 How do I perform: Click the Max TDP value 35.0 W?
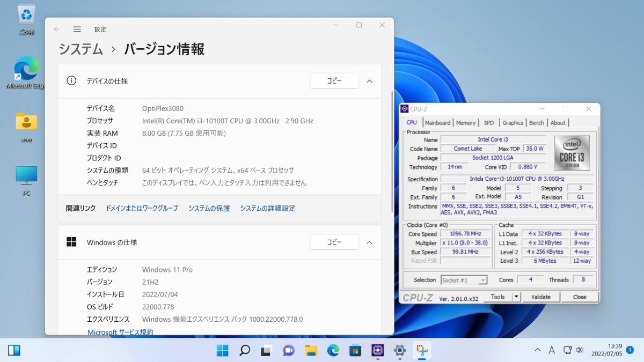[x=535, y=149]
